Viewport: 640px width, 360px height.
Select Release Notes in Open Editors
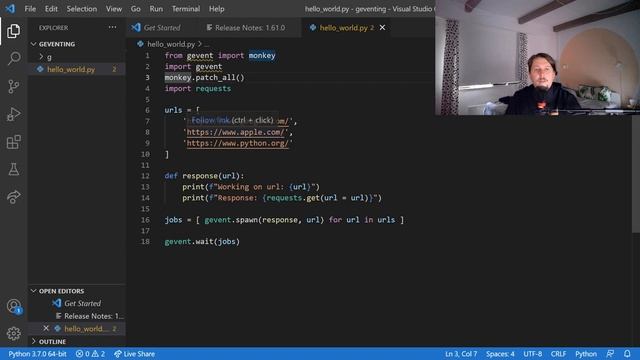[x=93, y=316]
